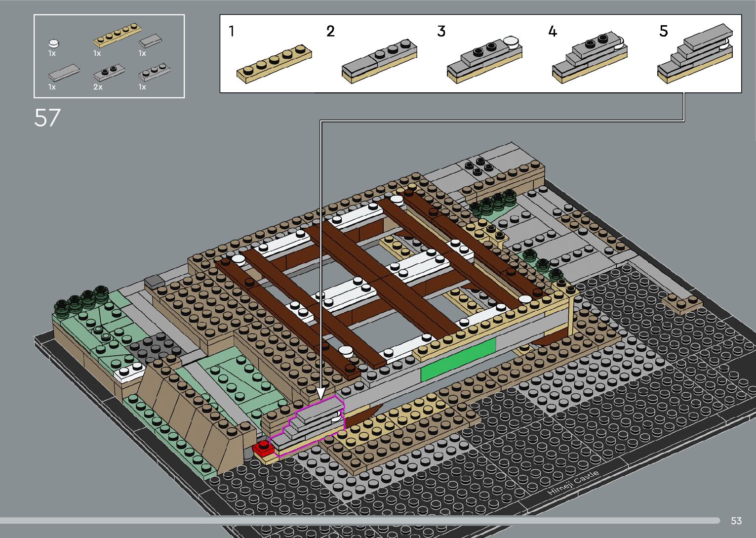This screenshot has width=756, height=538.
Task: Click the page progress bar
Action: [360, 521]
